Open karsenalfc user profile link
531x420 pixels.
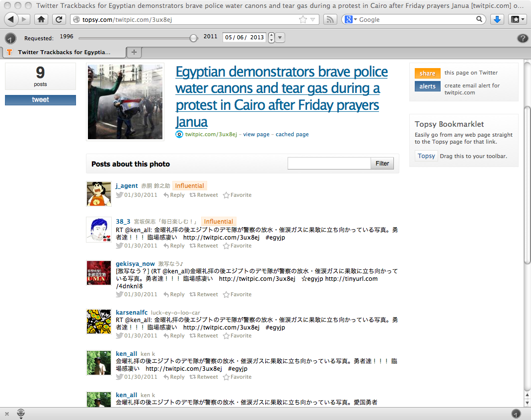(x=132, y=312)
